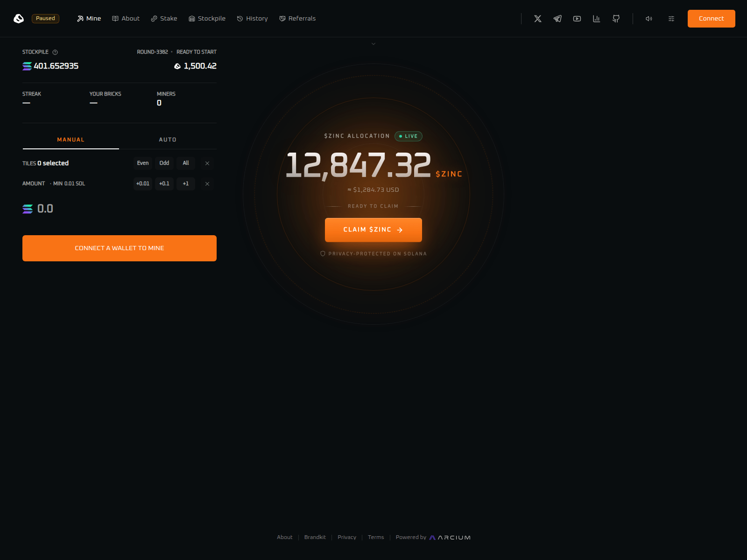747x560 pixels.
Task: Clear tile selection with the X
Action: [207, 163]
